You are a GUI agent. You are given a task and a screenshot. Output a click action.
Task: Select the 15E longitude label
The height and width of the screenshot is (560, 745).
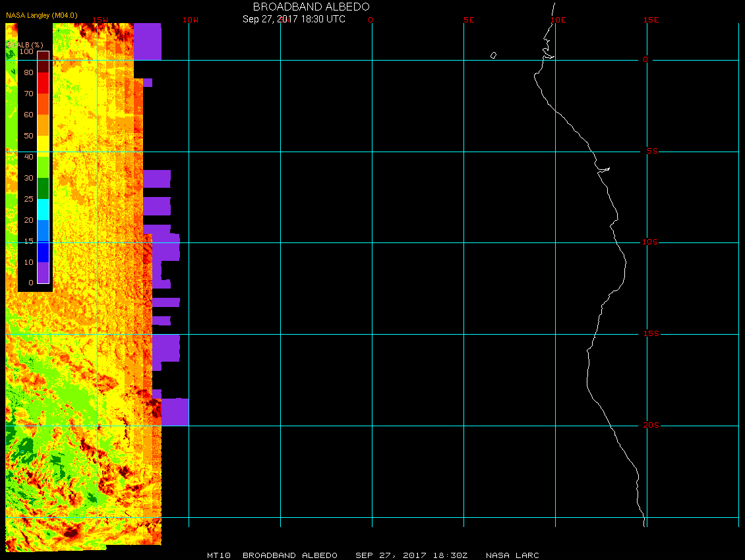pyautogui.click(x=651, y=20)
